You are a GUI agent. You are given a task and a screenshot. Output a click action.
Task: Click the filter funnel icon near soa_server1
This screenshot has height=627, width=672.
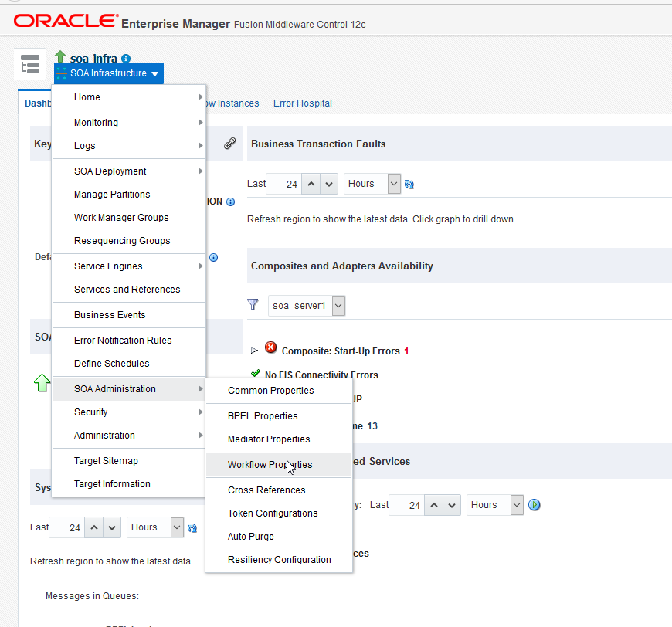coord(253,305)
